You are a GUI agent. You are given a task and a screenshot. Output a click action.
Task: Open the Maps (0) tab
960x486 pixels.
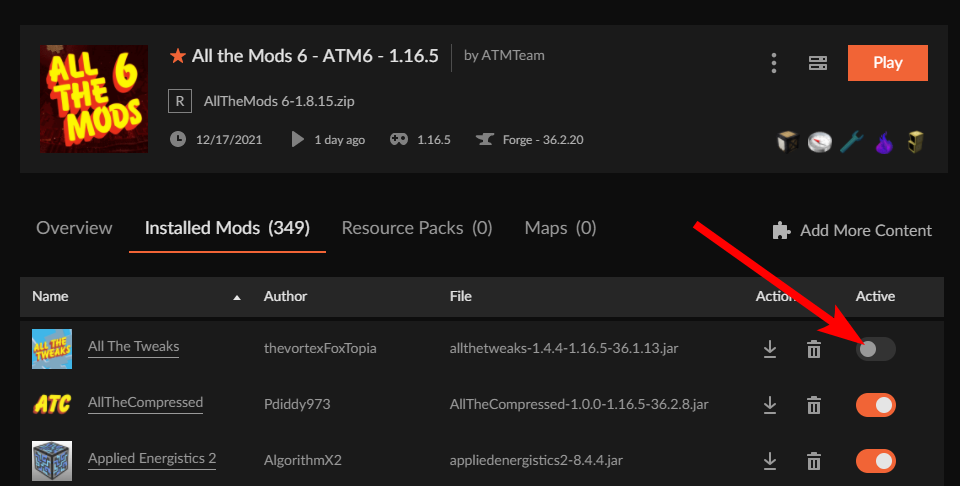pyautogui.click(x=560, y=228)
